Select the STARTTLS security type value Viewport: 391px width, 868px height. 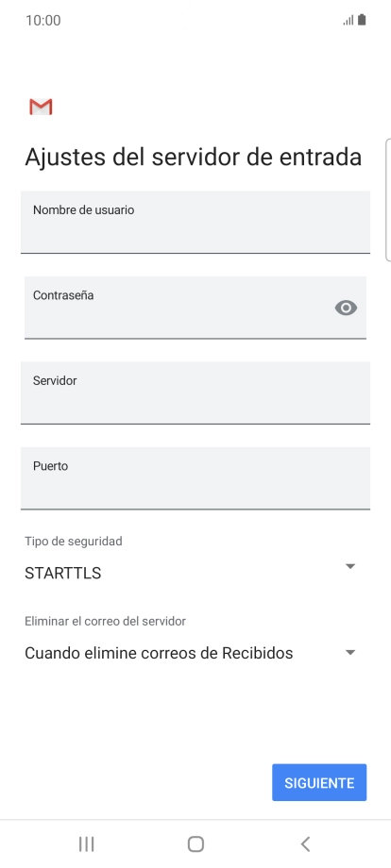click(x=63, y=573)
